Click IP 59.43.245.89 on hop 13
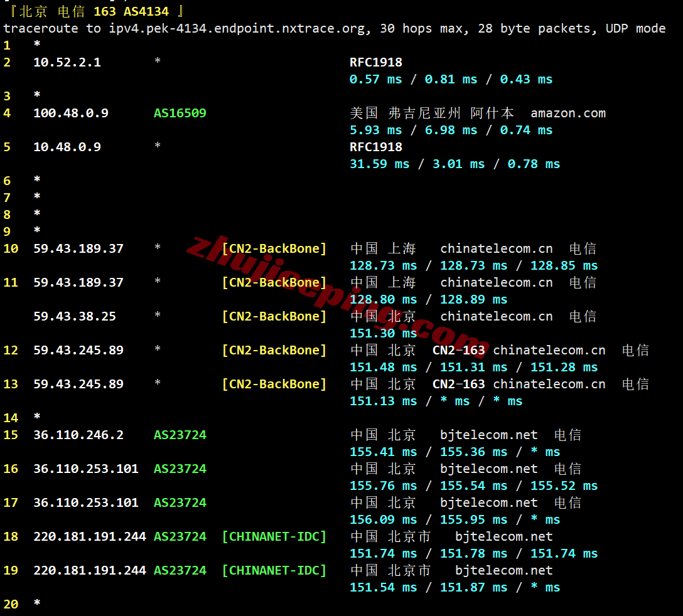The height and width of the screenshot is (616, 683). pos(78,385)
